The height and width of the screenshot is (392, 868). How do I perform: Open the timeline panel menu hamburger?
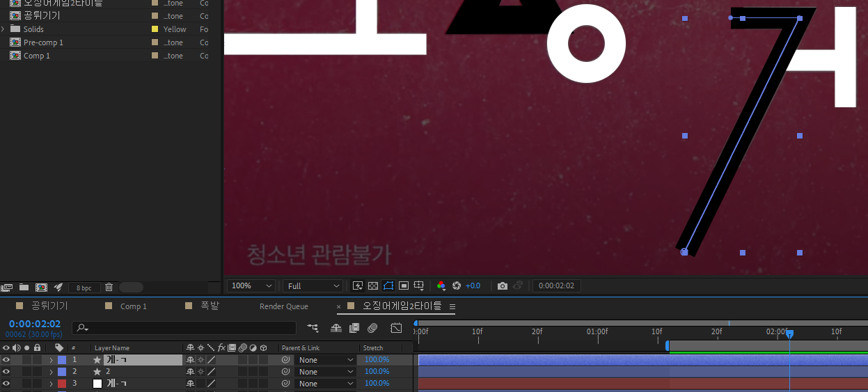[452, 306]
